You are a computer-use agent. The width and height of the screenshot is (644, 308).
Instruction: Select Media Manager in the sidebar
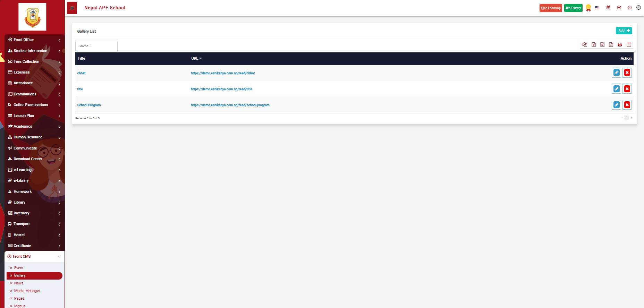27,291
